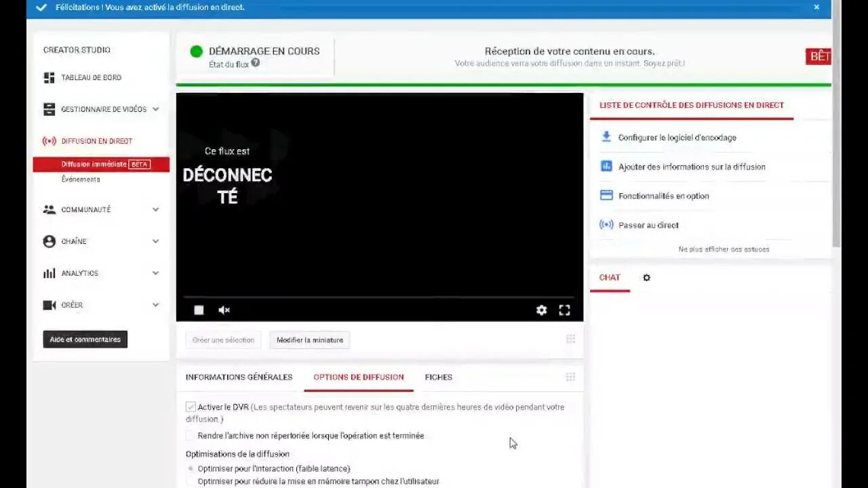The image size is (868, 488).
Task: Open the player settings gear
Action: pos(541,310)
